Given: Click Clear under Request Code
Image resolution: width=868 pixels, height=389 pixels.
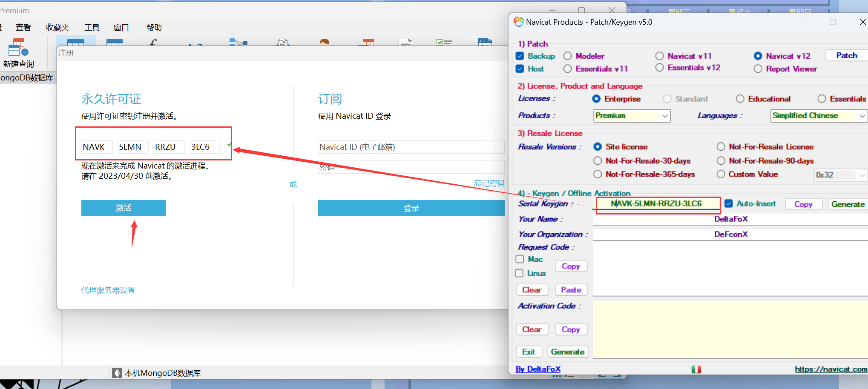Looking at the screenshot, I should click(532, 290).
